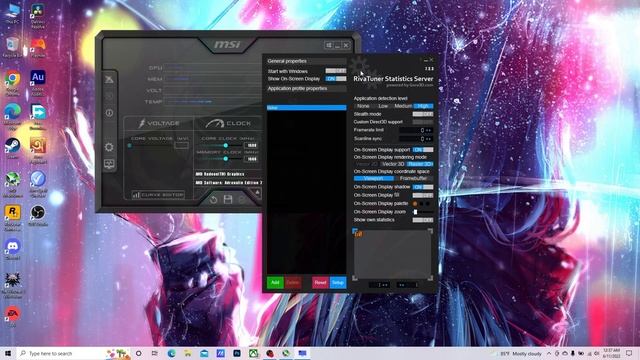Open OBS Studio desktop shortcut
640x360 pixels.
point(38,216)
